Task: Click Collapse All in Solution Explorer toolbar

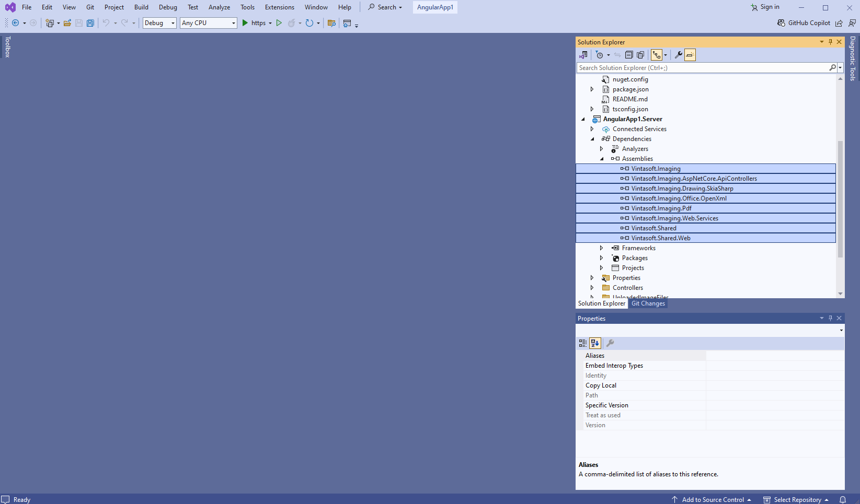Action: tap(629, 55)
